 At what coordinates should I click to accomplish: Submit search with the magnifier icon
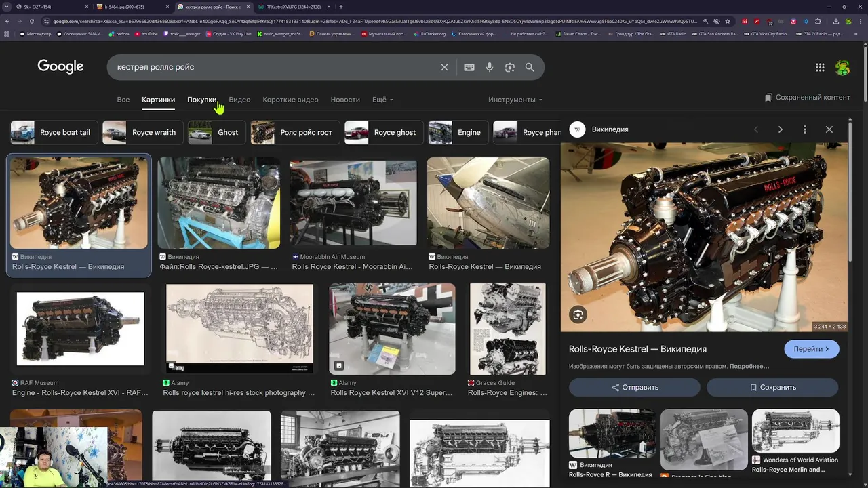[530, 67]
